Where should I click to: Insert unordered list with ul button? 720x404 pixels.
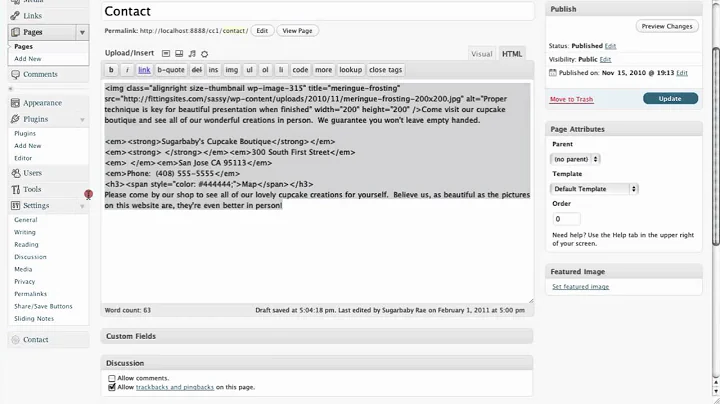click(x=249, y=70)
